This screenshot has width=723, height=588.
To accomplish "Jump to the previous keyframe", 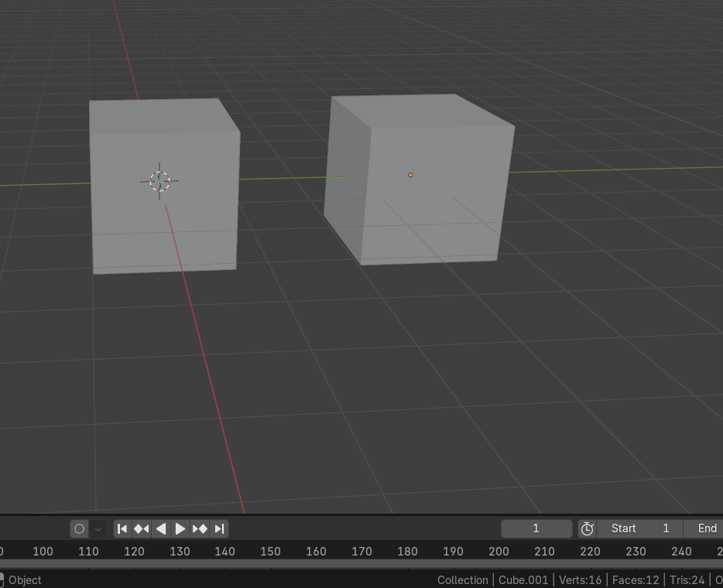I will [142, 528].
